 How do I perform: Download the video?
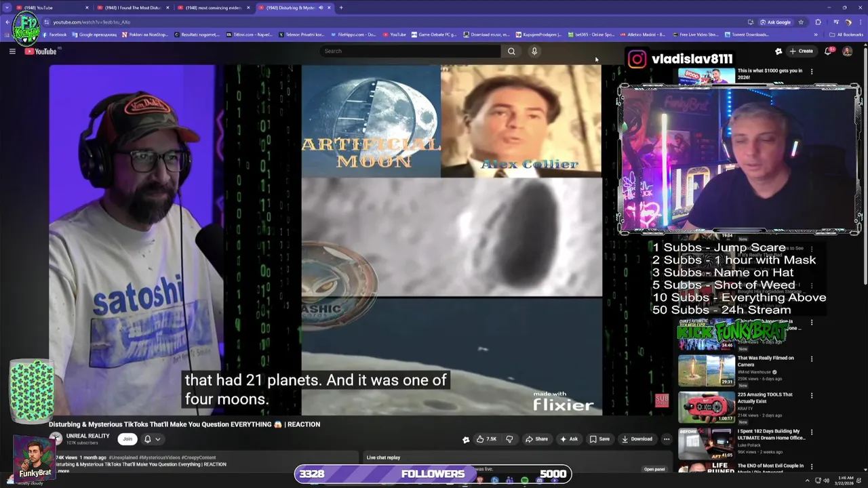637,439
